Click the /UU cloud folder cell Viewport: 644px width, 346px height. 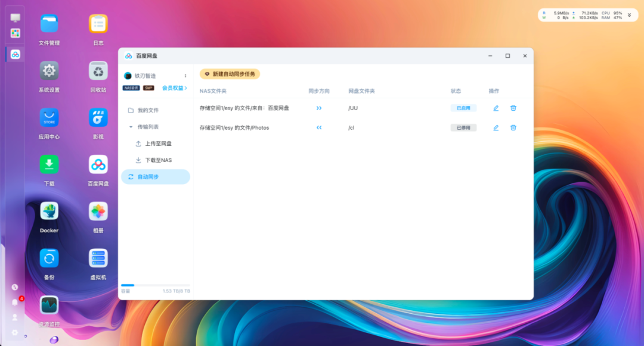pos(353,108)
